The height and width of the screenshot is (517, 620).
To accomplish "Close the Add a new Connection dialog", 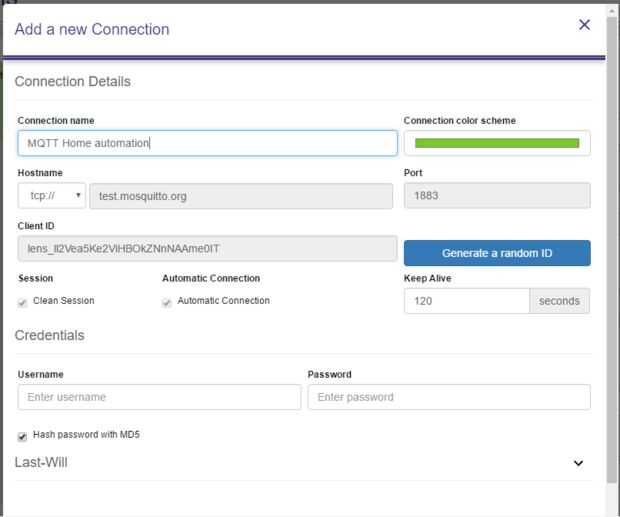I will pyautogui.click(x=584, y=25).
